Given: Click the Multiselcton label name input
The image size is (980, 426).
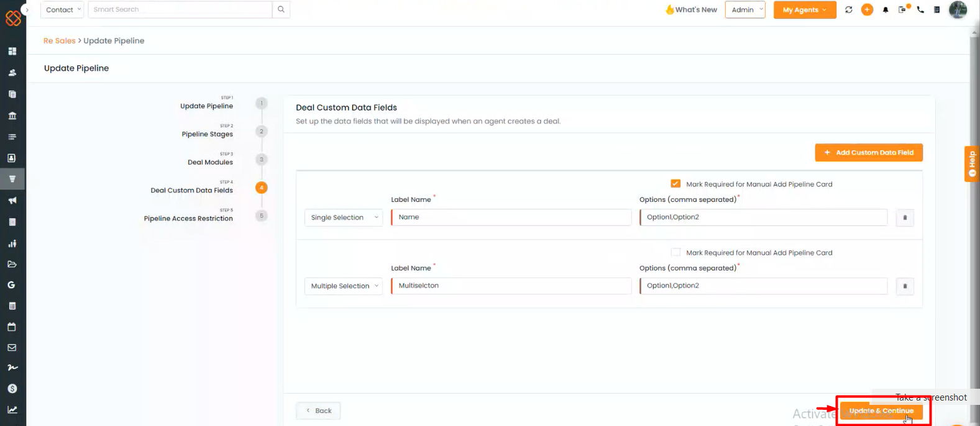Looking at the screenshot, I should click(x=511, y=286).
